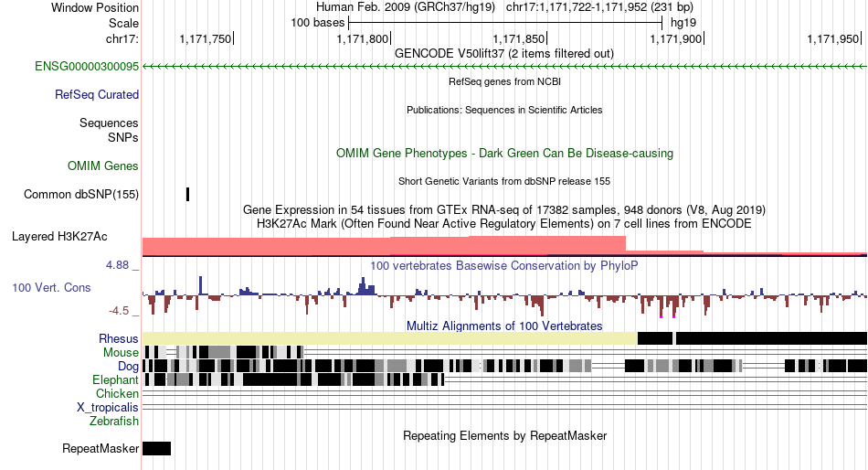Click the chr17: ruler label

pos(122,38)
